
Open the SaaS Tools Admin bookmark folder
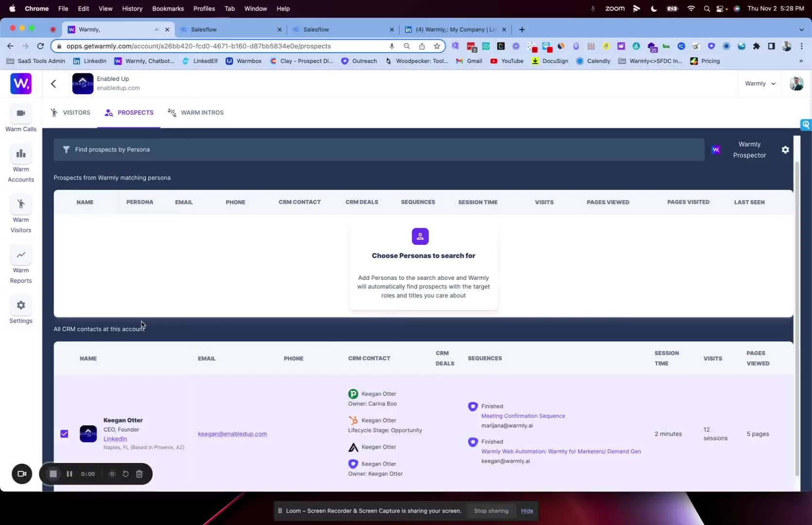click(36, 61)
